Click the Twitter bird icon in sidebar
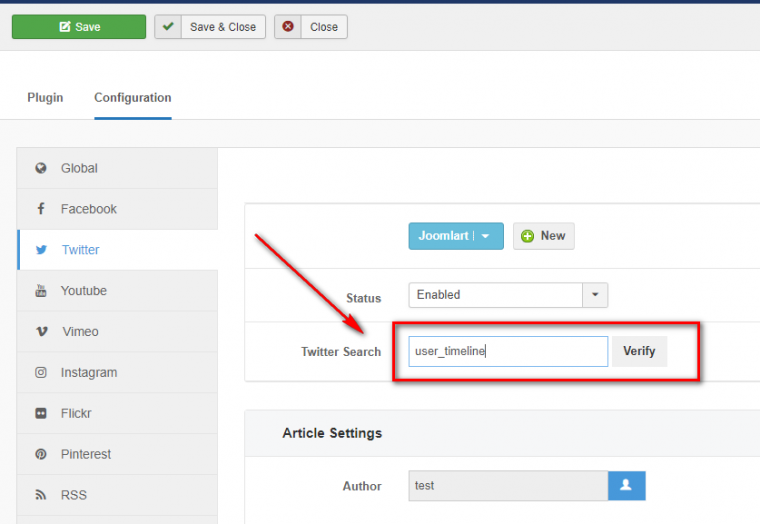Viewport: 760px width, 524px height. click(x=41, y=250)
